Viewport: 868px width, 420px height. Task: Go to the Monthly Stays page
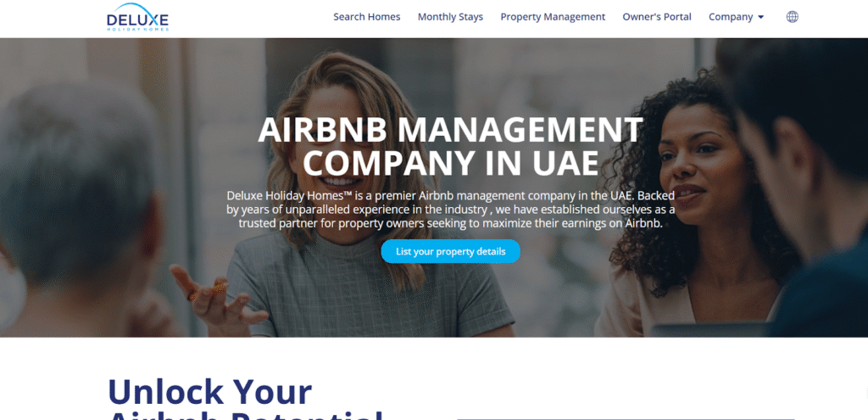coord(450,17)
